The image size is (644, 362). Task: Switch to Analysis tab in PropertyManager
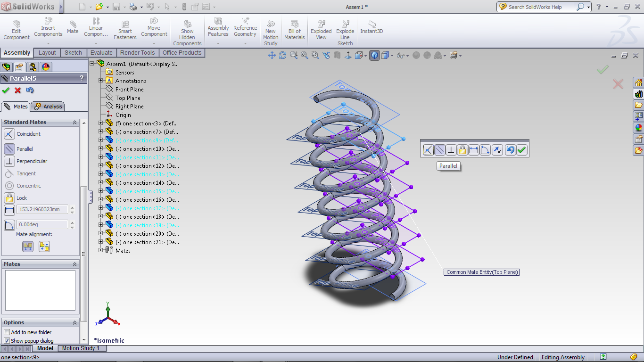(x=48, y=107)
